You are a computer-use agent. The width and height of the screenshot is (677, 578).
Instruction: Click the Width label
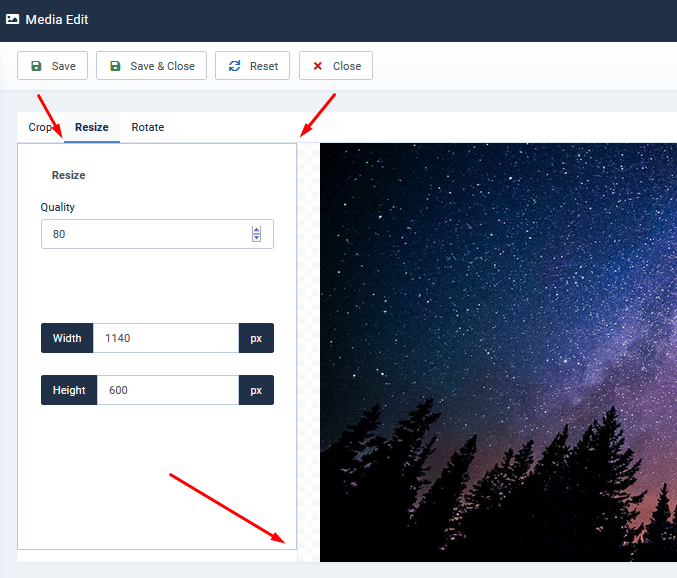tap(67, 338)
